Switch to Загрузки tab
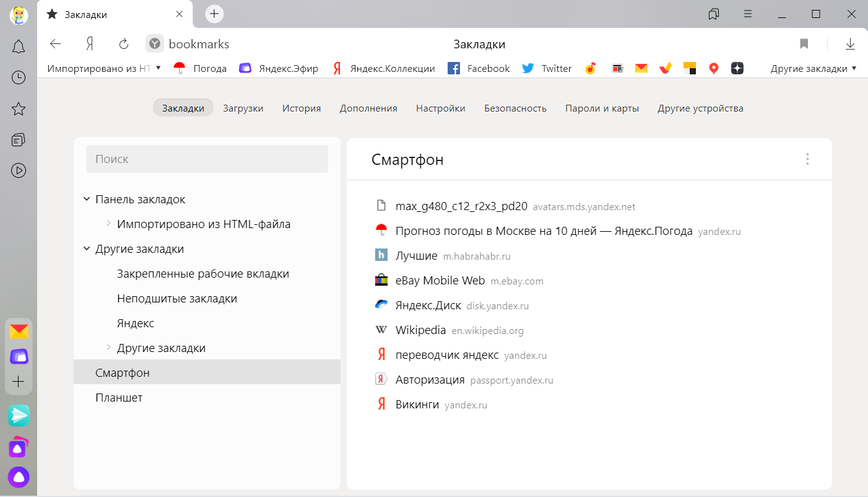Viewport: 868px width, 497px height. 243,108
